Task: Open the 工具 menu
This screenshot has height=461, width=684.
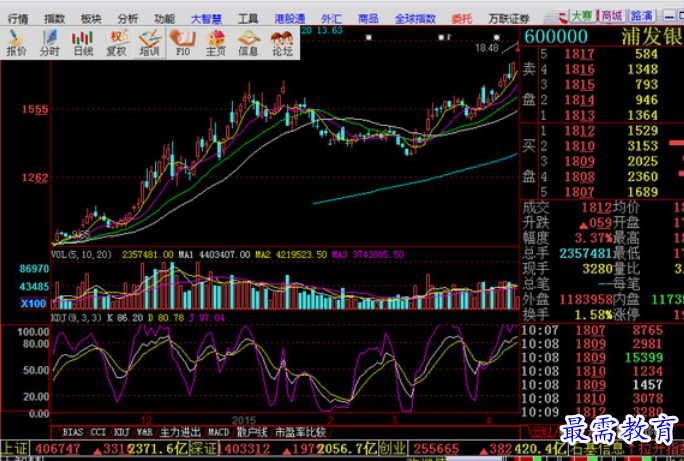Action: pos(248,18)
